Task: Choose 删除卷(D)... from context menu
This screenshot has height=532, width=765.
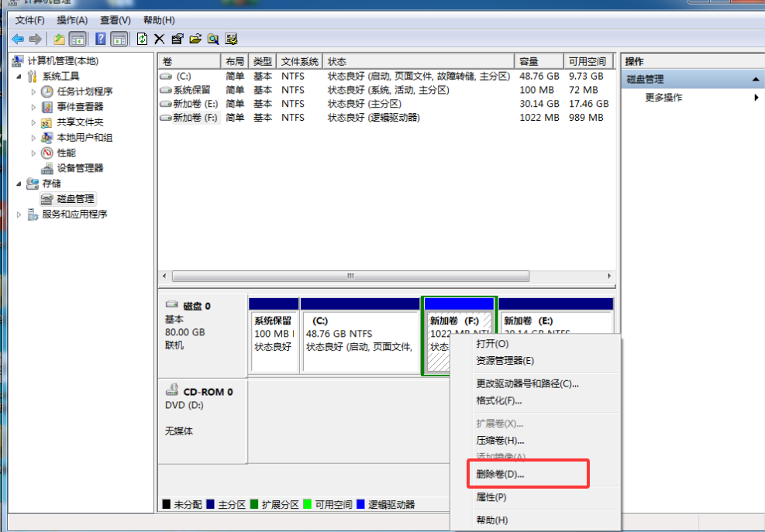Action: pyautogui.click(x=500, y=474)
